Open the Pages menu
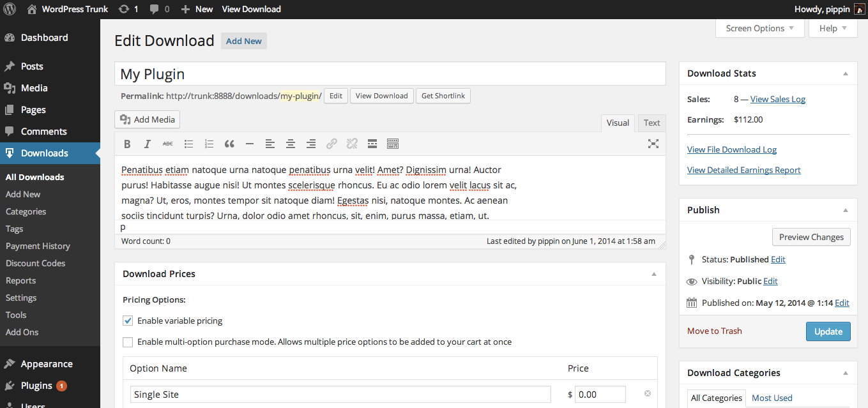Screen dimensions: 868x408 point(50,110)
